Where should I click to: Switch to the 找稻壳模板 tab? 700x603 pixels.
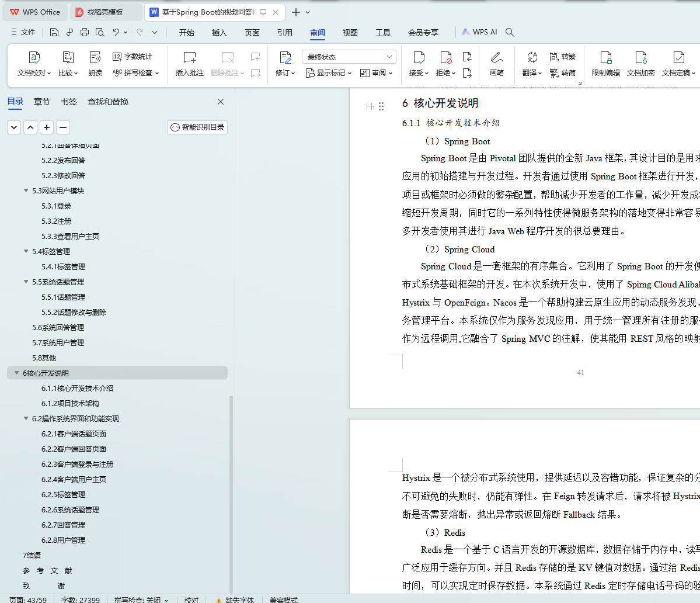point(105,12)
